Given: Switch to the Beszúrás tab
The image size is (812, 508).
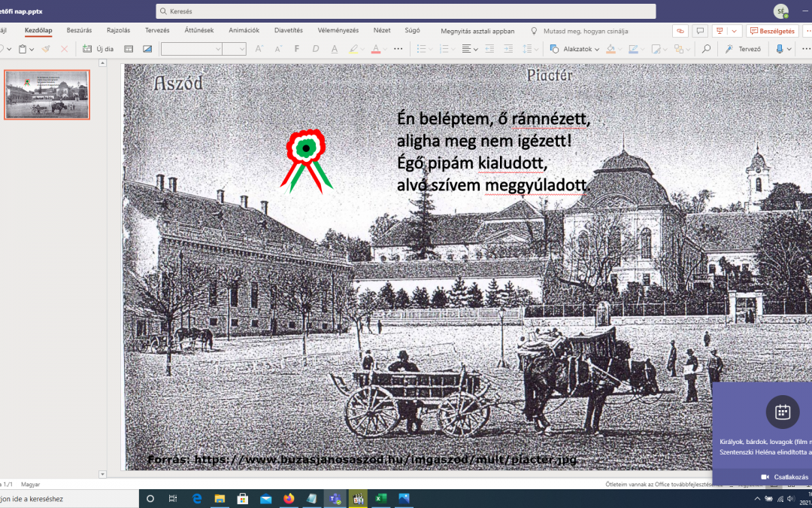Looking at the screenshot, I should [x=79, y=31].
